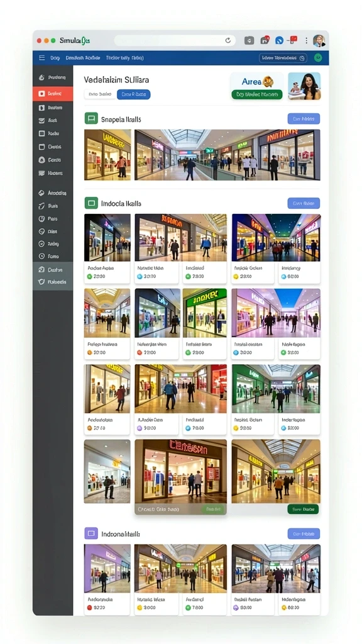Image resolution: width=362 pixels, height=644 pixels.
Task: Click the dark green button on bottom-right mall image
Action: [303, 509]
